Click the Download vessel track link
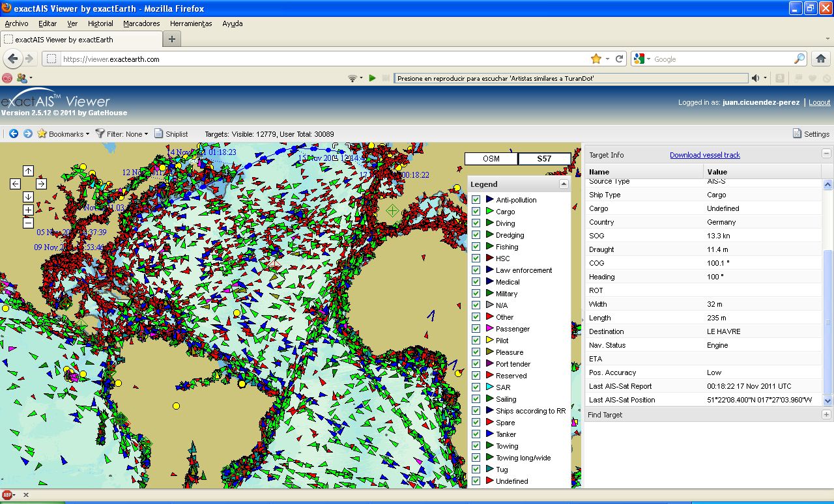The image size is (834, 504). pos(704,155)
